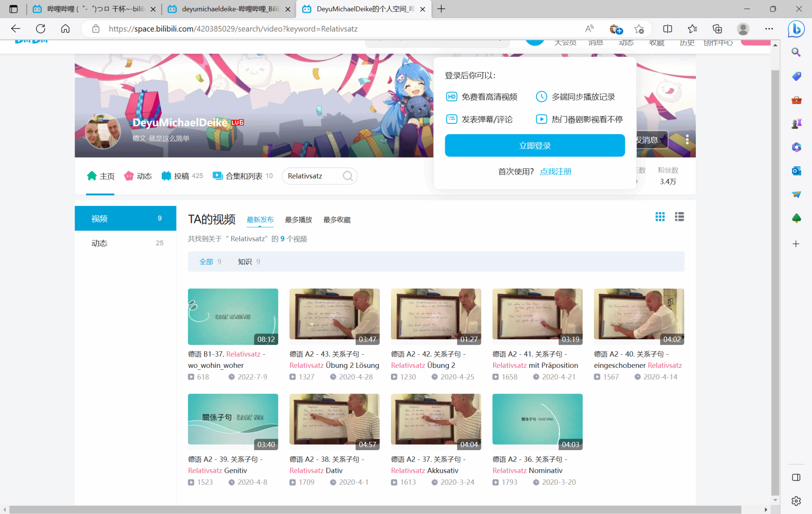
Task: Open Outlook icon in Edge sidebar
Action: pyautogui.click(x=796, y=171)
